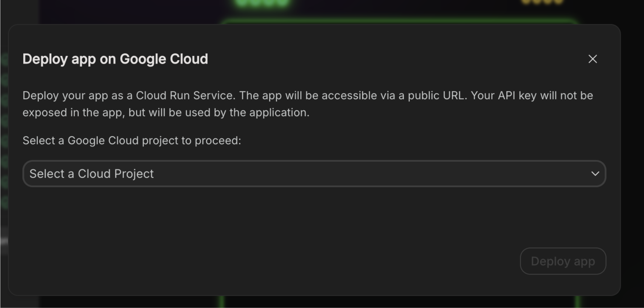Click the blurred green indicator above the dialog
This screenshot has height=308, width=644.
(262, 3)
